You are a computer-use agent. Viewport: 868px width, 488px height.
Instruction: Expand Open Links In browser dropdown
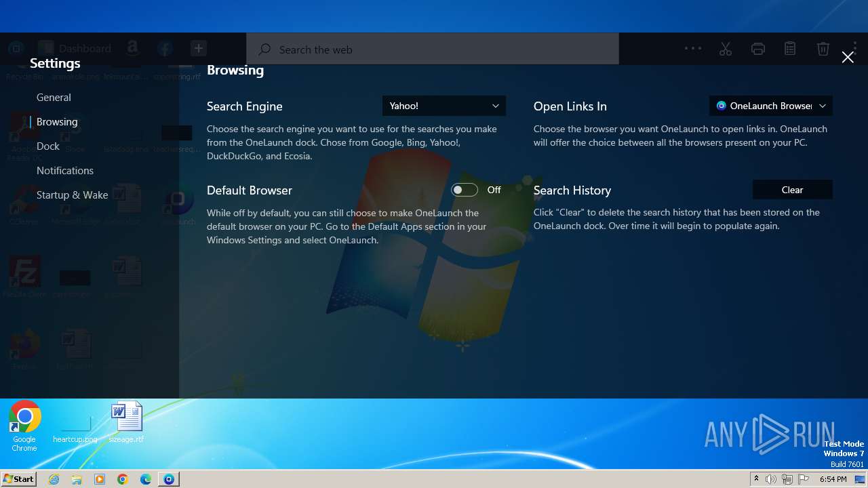[771, 106]
